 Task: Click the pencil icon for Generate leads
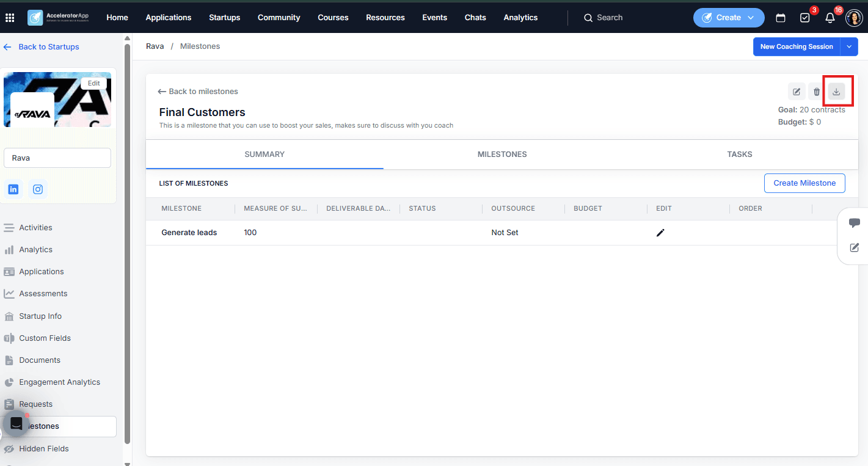pyautogui.click(x=660, y=233)
